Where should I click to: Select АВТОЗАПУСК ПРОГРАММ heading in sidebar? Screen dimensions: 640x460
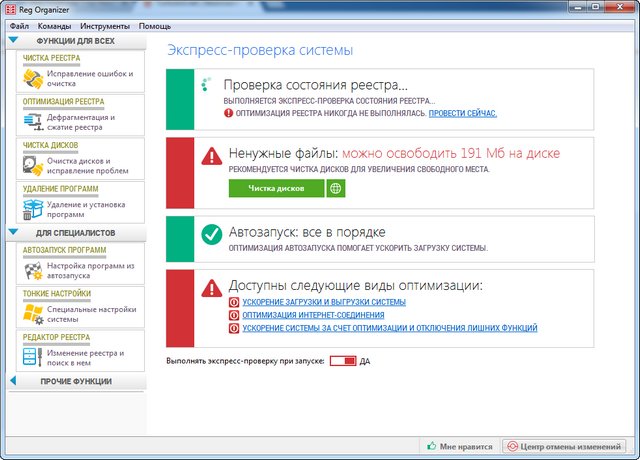pos(64,250)
